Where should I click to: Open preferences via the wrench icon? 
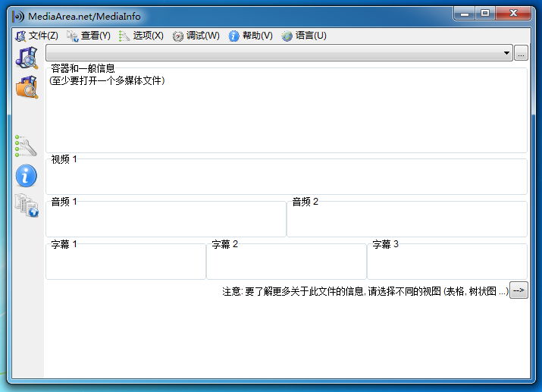pos(26,146)
